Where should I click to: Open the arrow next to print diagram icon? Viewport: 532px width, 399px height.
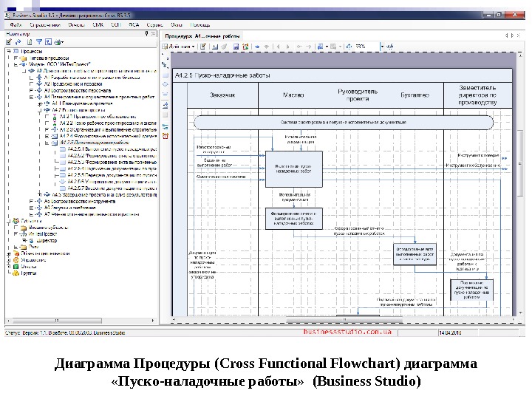click(327, 47)
